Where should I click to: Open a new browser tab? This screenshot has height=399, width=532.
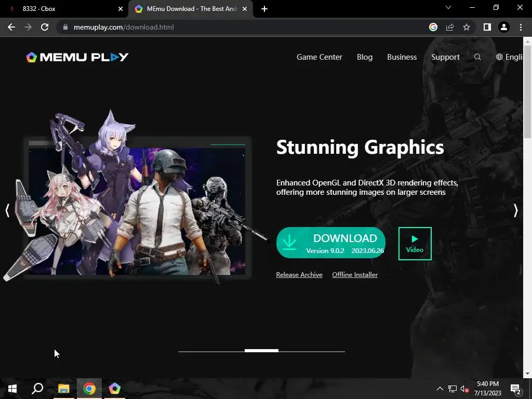click(264, 9)
